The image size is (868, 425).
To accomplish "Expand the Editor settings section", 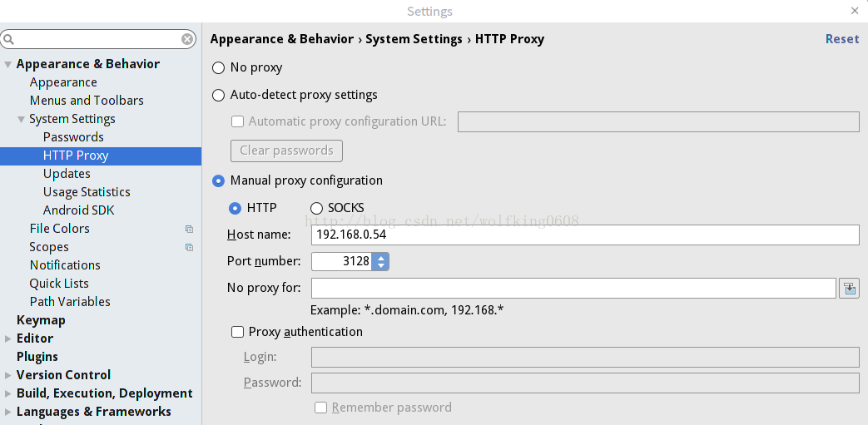I will coord(8,339).
